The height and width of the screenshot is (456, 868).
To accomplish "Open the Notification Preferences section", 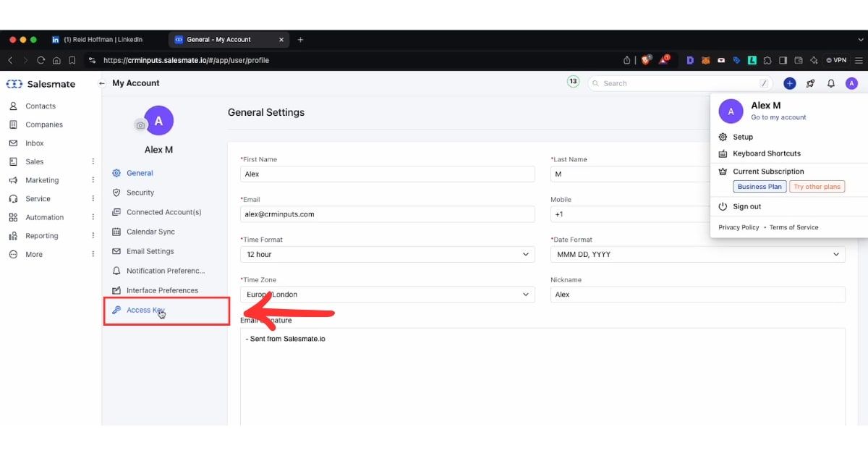I will pos(166,271).
